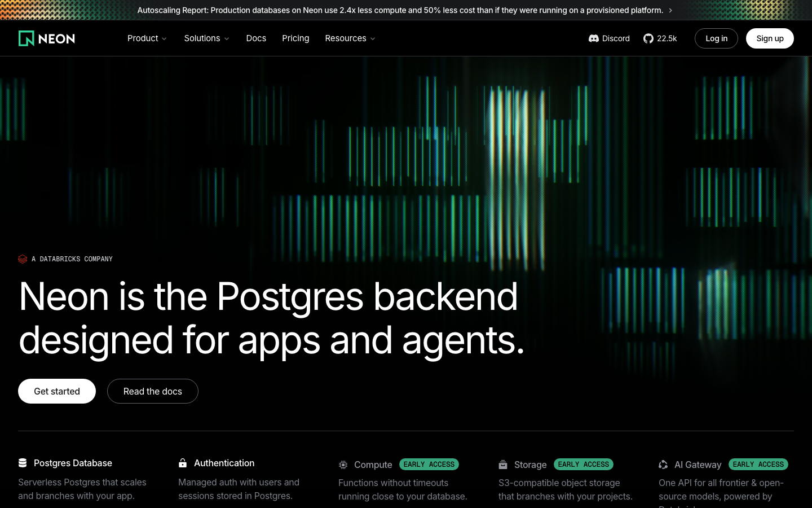Click the Authentication lock icon
Screen dimensions: 812x508
[183, 463]
